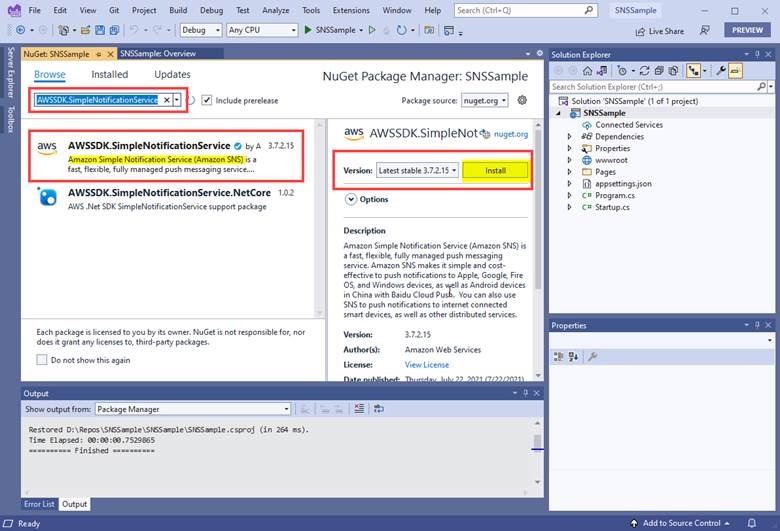Open Version Latest stable 3.7.2.15 dropdown

click(417, 171)
